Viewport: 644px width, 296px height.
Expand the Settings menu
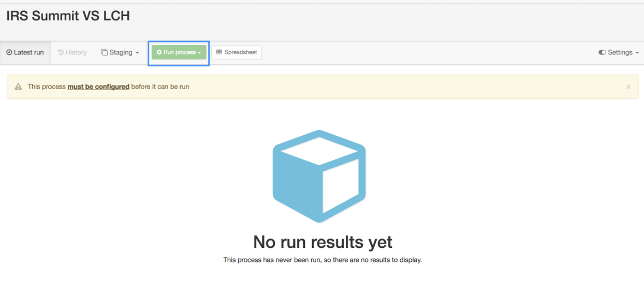(619, 52)
